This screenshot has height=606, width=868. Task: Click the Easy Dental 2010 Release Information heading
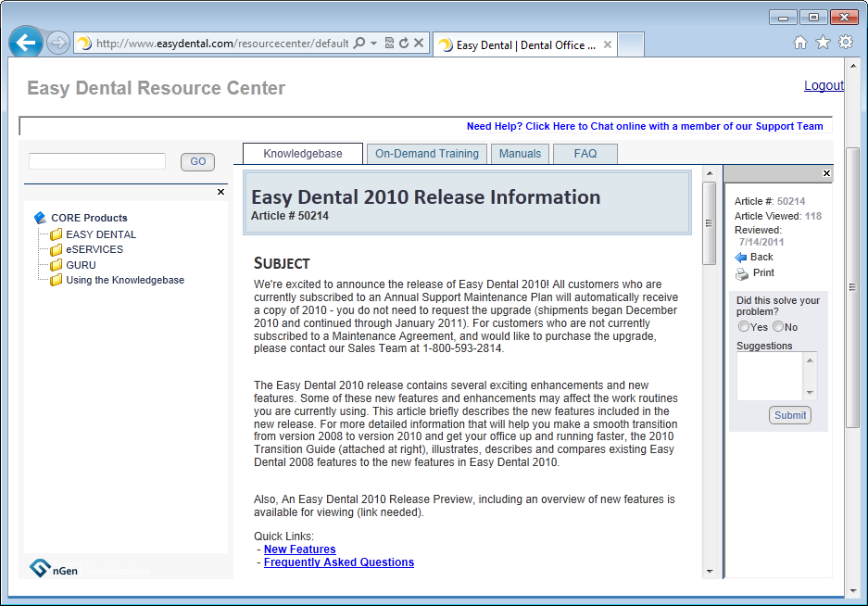click(426, 197)
